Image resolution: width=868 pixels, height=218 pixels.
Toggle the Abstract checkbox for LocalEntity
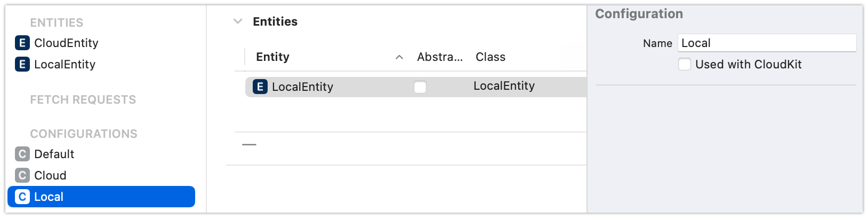click(x=420, y=87)
